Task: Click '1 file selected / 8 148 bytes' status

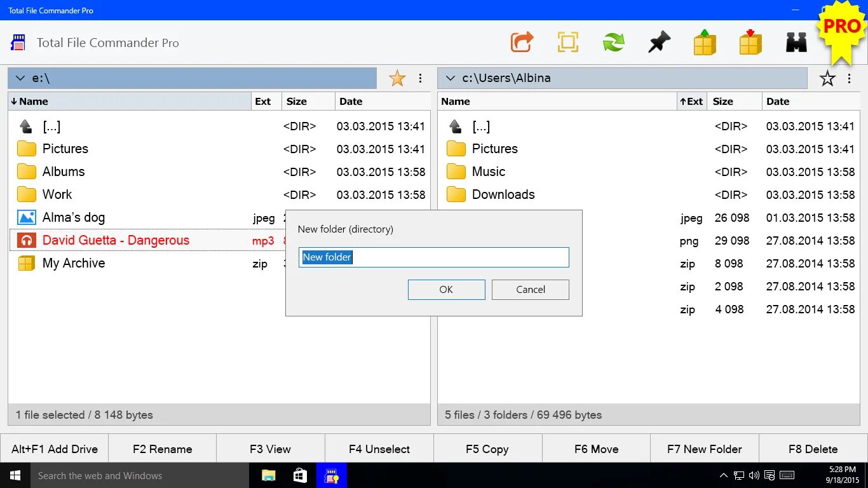Action: (85, 415)
